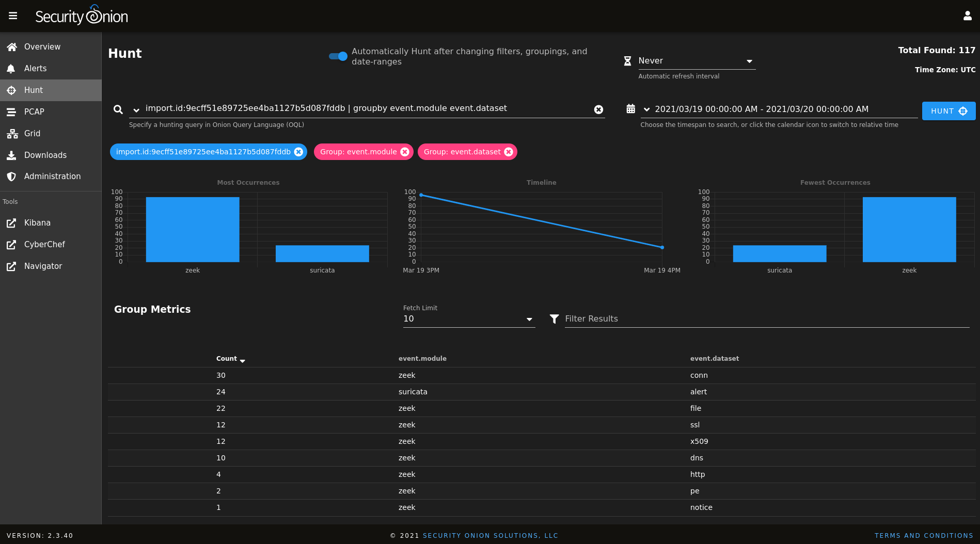Toggle Automatically Hunt off
This screenshot has height=544, width=980.
338,56
